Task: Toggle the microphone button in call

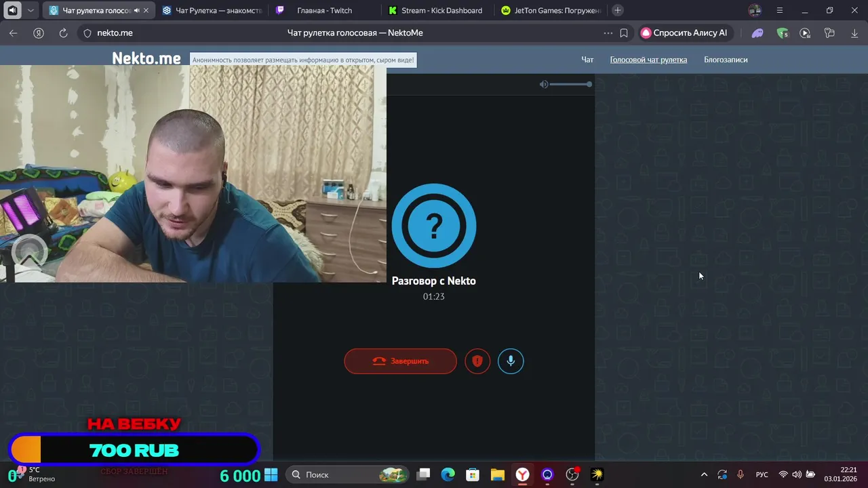Action: click(511, 361)
